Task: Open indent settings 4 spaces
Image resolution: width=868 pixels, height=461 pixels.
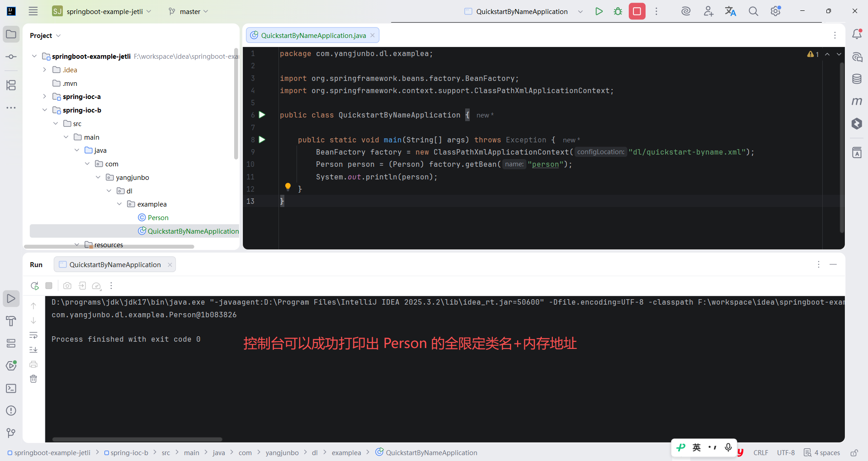Action: (x=822, y=452)
